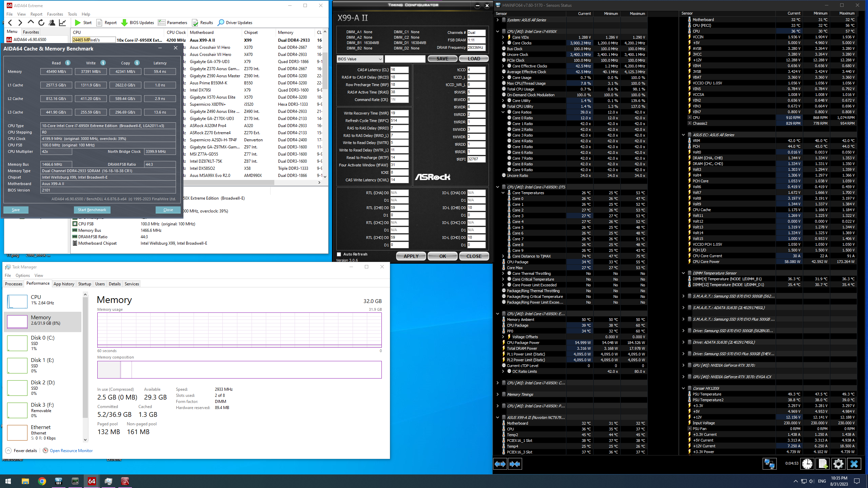This screenshot has width=868, height=488.
Task: Click HWiNFO logging sheet icon
Action: tap(823, 464)
